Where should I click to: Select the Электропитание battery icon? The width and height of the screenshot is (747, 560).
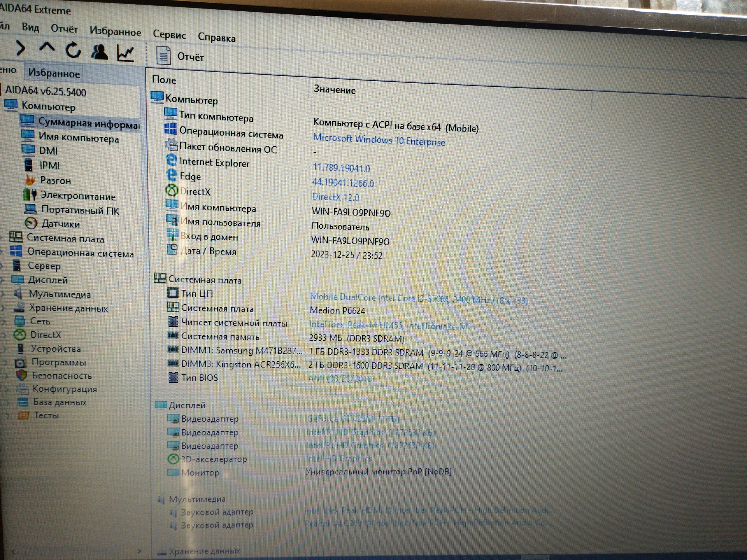tap(30, 194)
